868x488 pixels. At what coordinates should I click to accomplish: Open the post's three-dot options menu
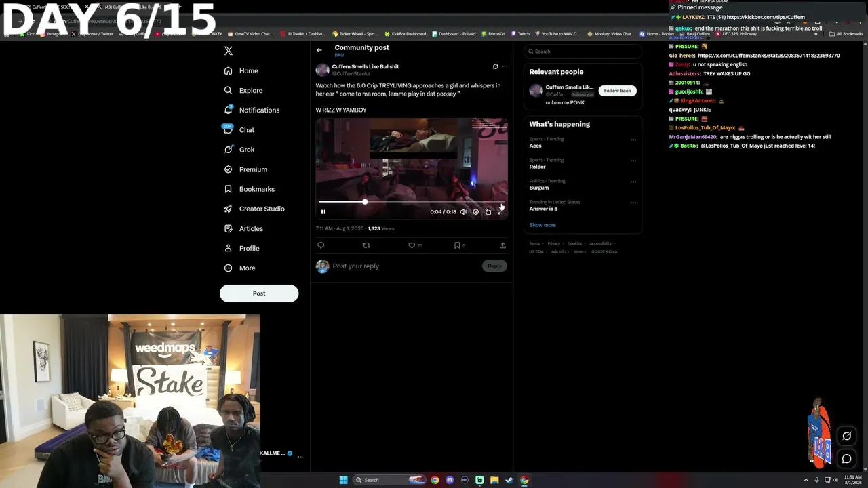tap(505, 66)
